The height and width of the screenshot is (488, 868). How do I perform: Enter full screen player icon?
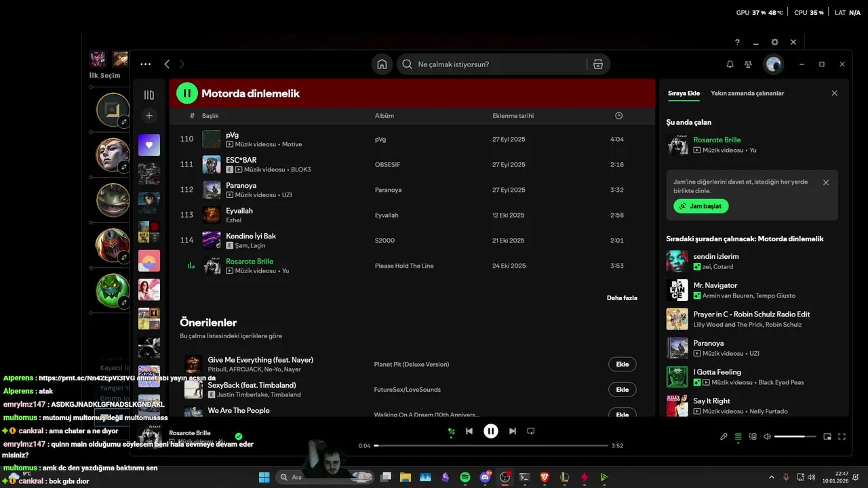(x=842, y=436)
